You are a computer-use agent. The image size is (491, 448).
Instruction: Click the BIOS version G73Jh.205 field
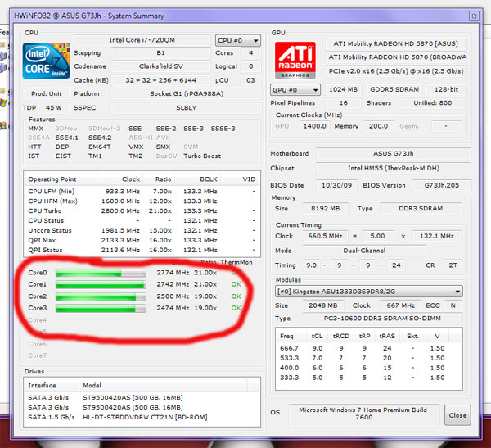click(442, 185)
